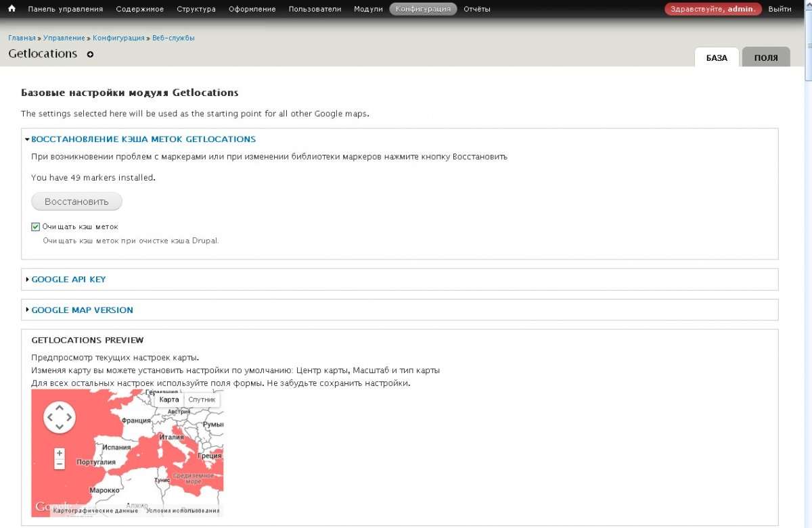Pan the map with the round navigation control

[60, 417]
